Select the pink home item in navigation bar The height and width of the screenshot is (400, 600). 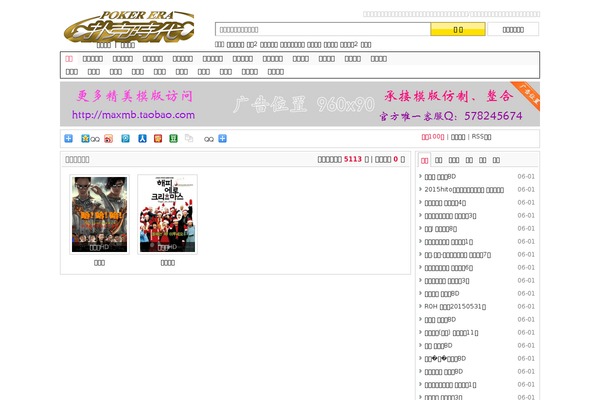69,59
